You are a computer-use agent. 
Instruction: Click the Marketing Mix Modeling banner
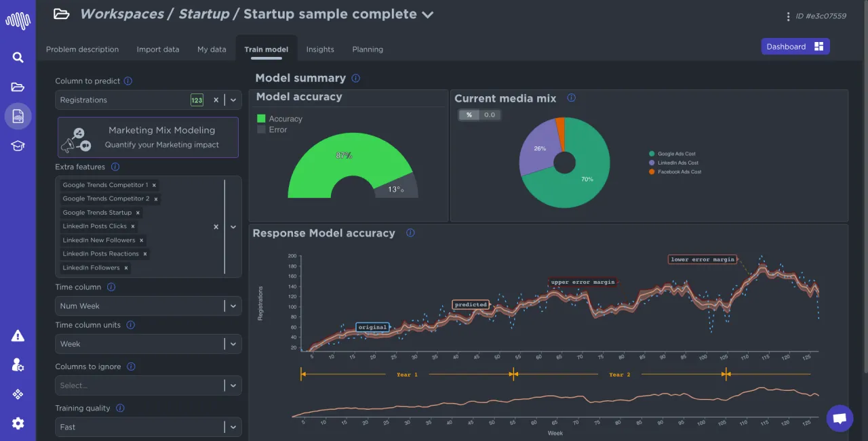pos(147,137)
